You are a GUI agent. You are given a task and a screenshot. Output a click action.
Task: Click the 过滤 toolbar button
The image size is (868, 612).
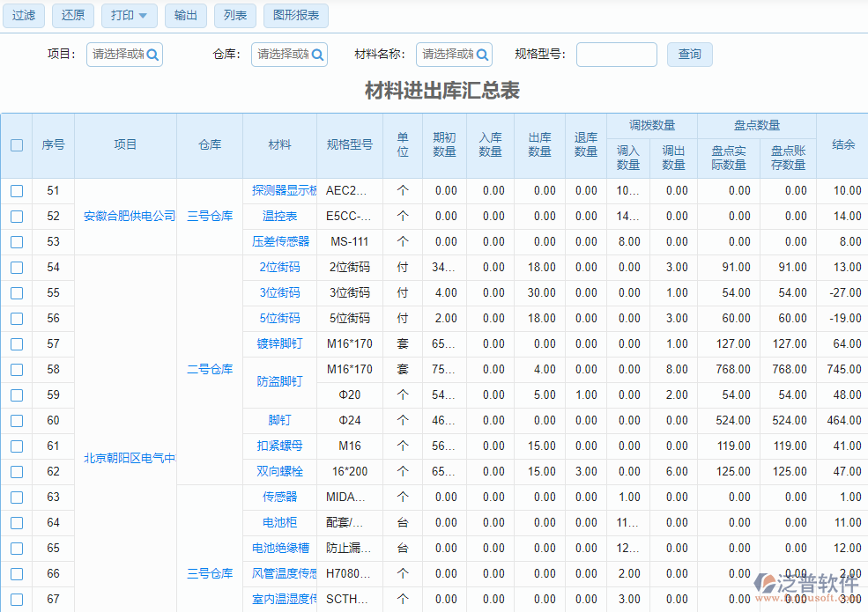pyautogui.click(x=23, y=15)
